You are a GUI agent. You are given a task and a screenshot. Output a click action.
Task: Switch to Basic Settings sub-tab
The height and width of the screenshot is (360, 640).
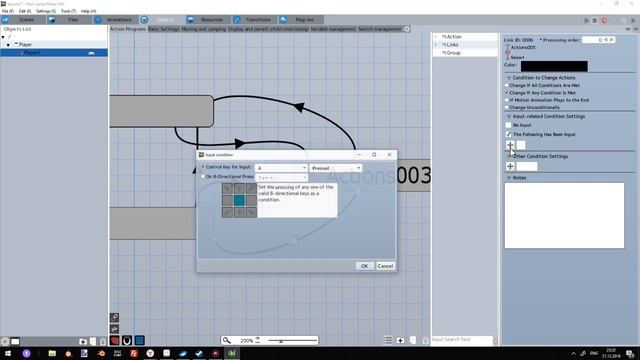[164, 29]
